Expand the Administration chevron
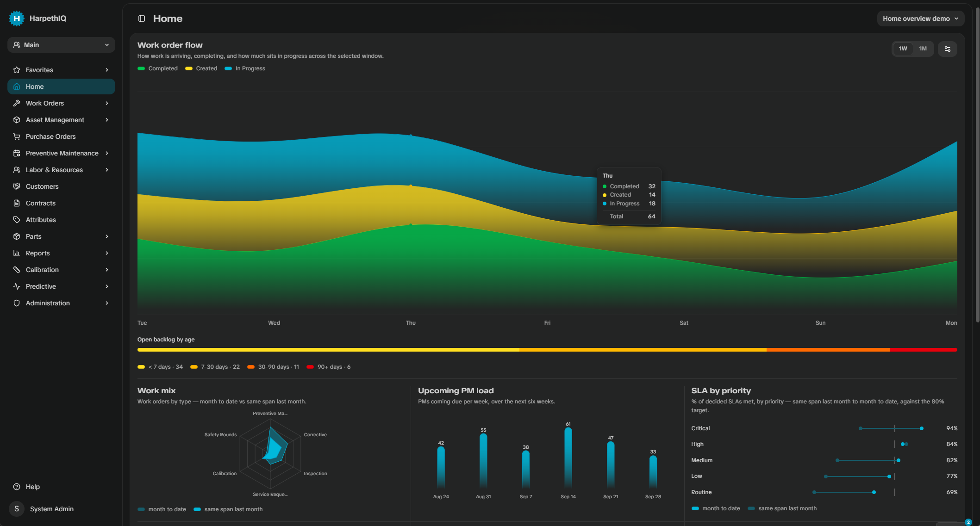 (x=107, y=303)
